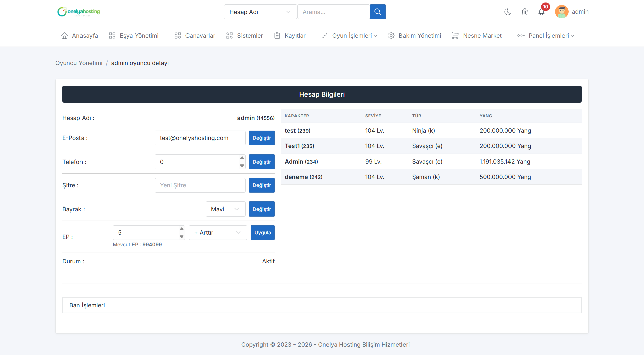Click the Arama search input field

point(333,12)
